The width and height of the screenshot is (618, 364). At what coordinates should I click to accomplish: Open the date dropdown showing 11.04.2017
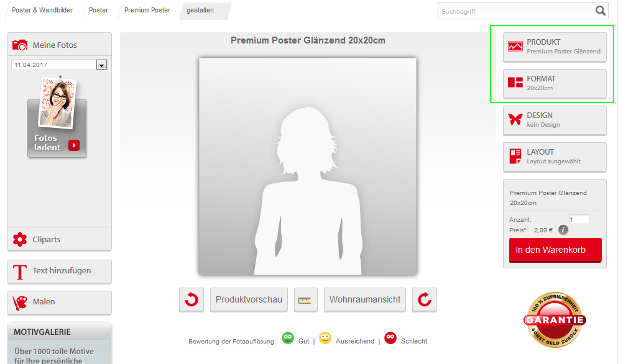[102, 65]
